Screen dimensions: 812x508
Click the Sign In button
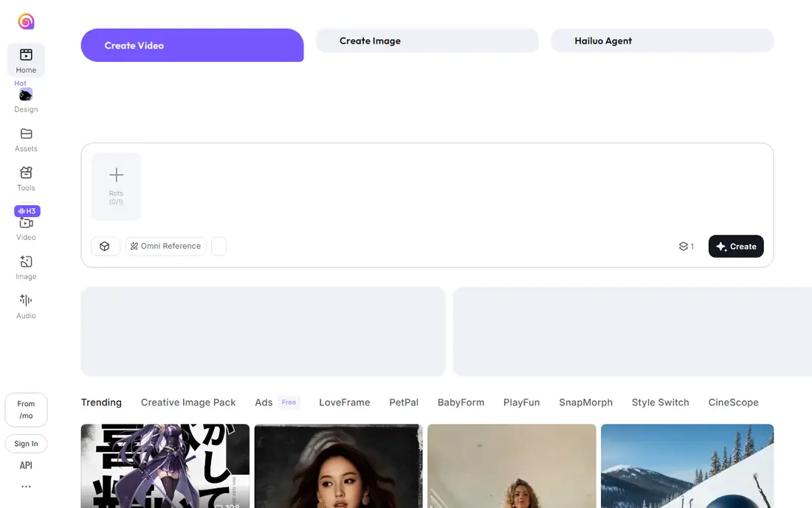coord(26,444)
